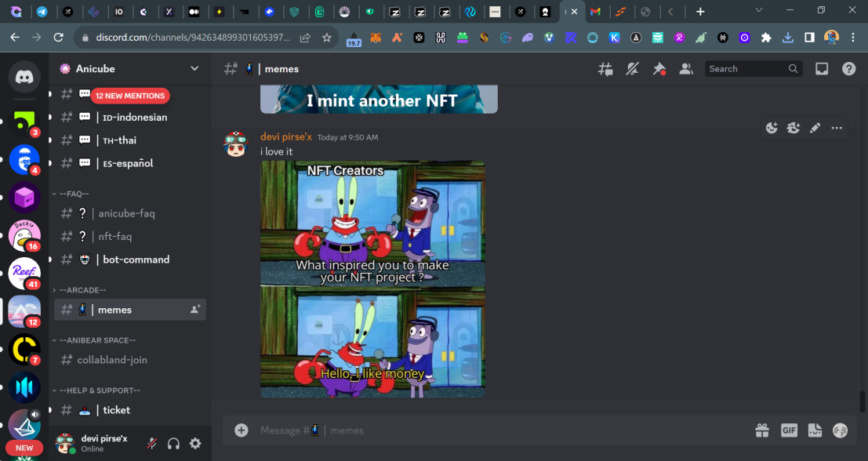Open the Super Reaction picker
The height and width of the screenshot is (461, 868).
(793, 128)
